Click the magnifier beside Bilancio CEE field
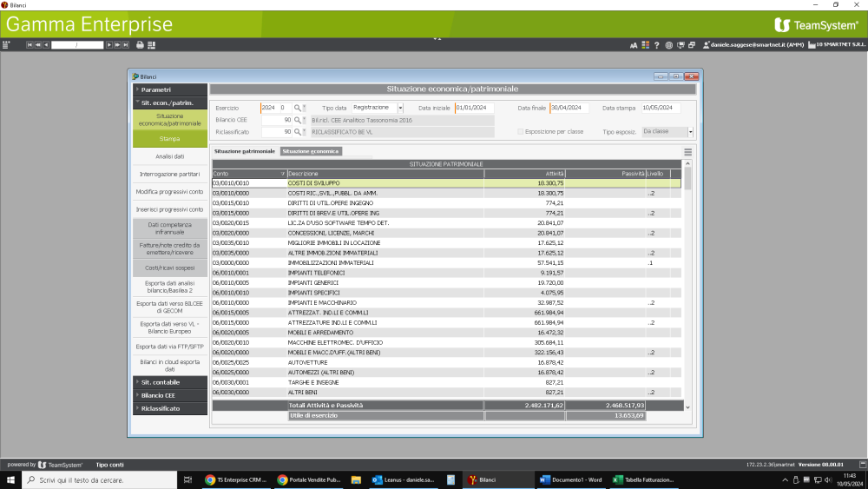Image resolution: width=868 pixels, height=489 pixels. (296, 120)
